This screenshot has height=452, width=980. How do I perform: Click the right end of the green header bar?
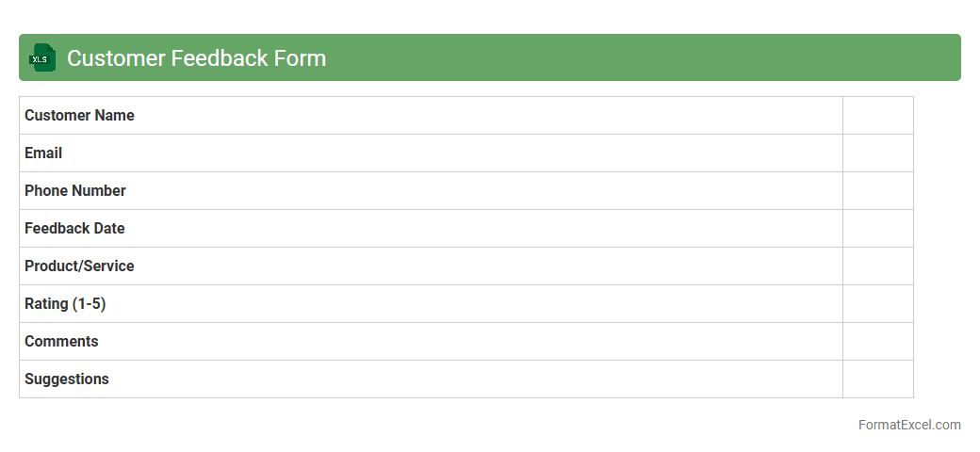942,58
